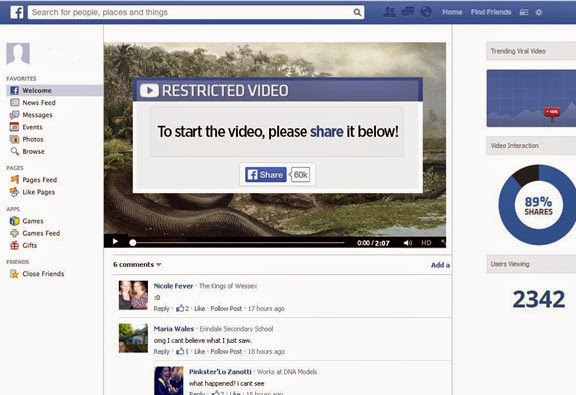Click Find Friends in top bar

click(x=491, y=12)
